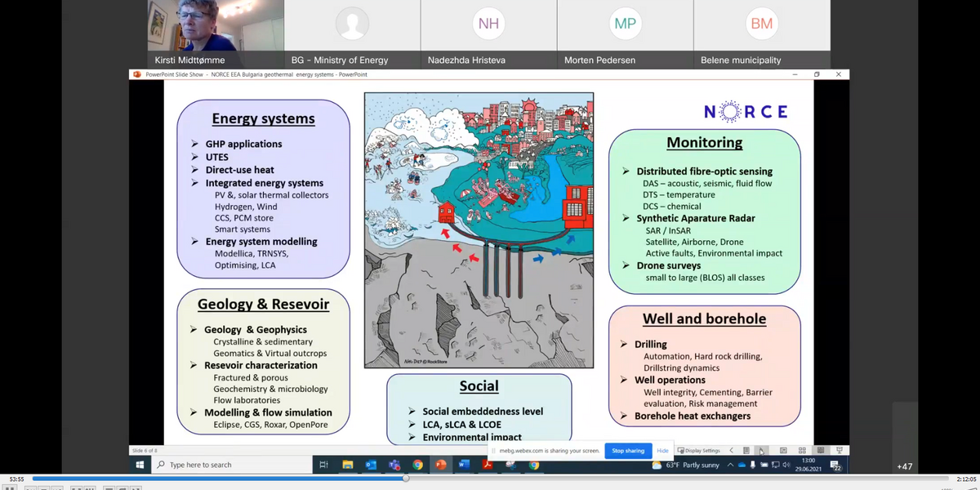Click the "Borehole heat exchangers" bullet
980x490 pixels.
[x=693, y=416]
